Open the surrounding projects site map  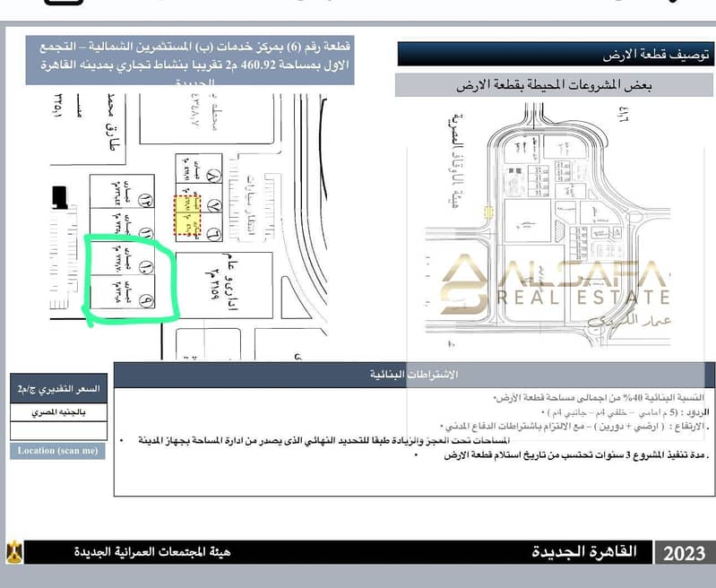[548, 224]
